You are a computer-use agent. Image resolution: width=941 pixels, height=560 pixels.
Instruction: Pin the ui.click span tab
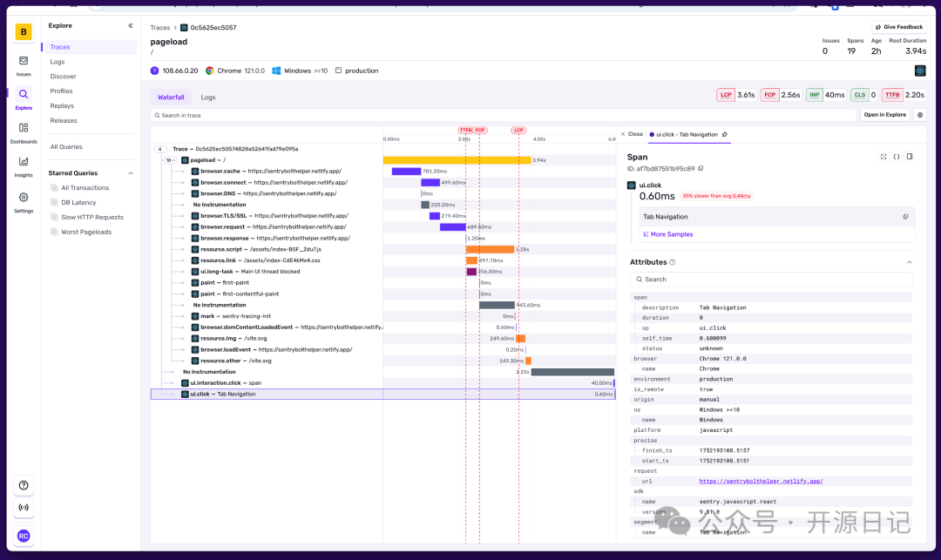pos(724,134)
